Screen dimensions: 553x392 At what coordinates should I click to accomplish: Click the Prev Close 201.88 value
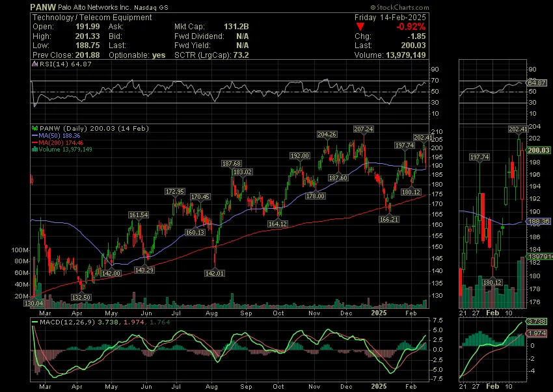(x=87, y=55)
